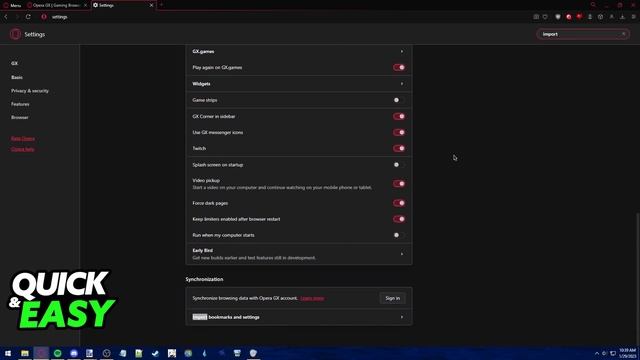The height and width of the screenshot is (360, 640).
Task: Toggle Keep limiters enabled after browser restart
Action: click(x=399, y=219)
